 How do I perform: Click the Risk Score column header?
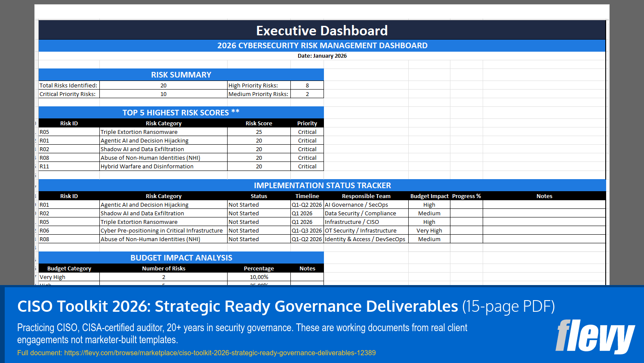click(259, 123)
